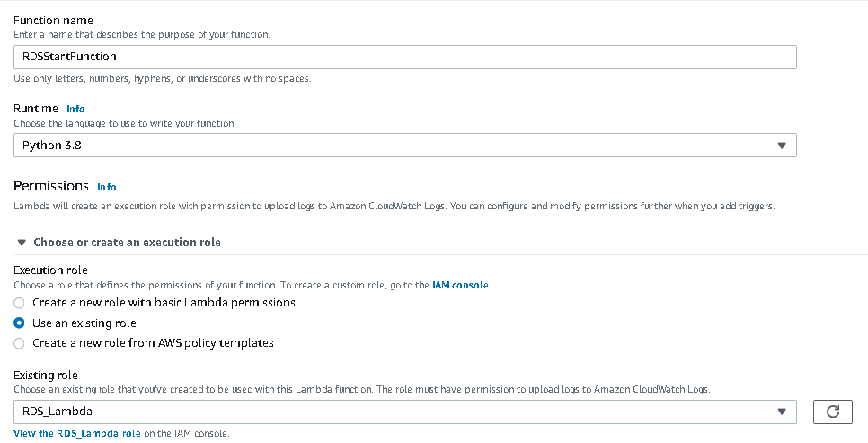Follow the IAM console link
The width and height of the screenshot is (868, 443).
pyautogui.click(x=460, y=285)
